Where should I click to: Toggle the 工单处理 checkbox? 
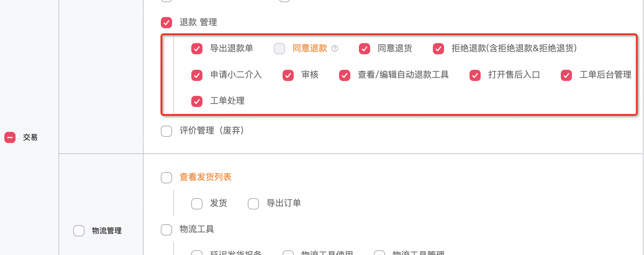click(197, 101)
